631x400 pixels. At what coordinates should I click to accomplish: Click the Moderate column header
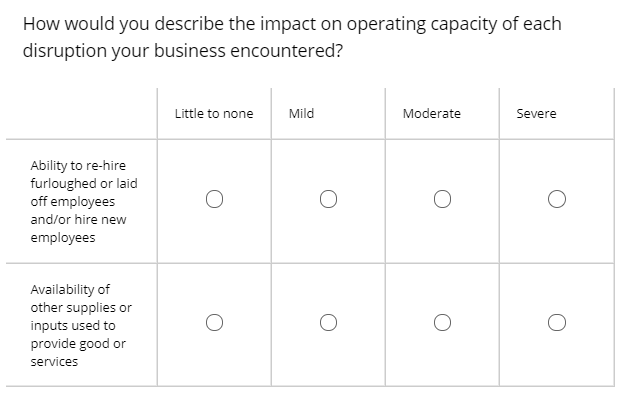pyautogui.click(x=432, y=114)
